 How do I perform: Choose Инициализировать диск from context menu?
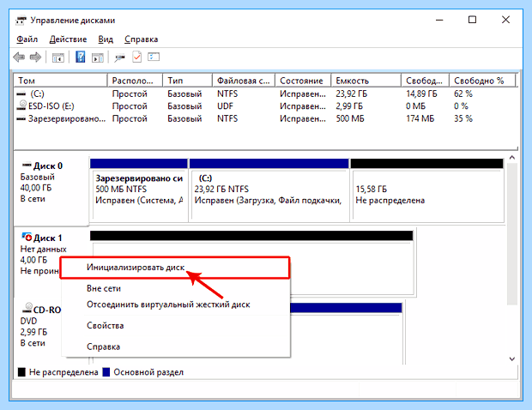tap(175, 268)
